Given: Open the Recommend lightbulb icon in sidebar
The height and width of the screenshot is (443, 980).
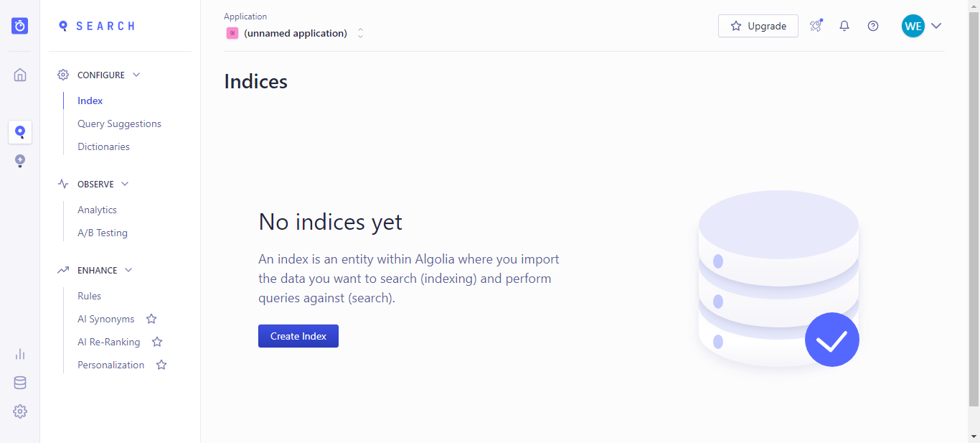Looking at the screenshot, I should pyautogui.click(x=20, y=161).
